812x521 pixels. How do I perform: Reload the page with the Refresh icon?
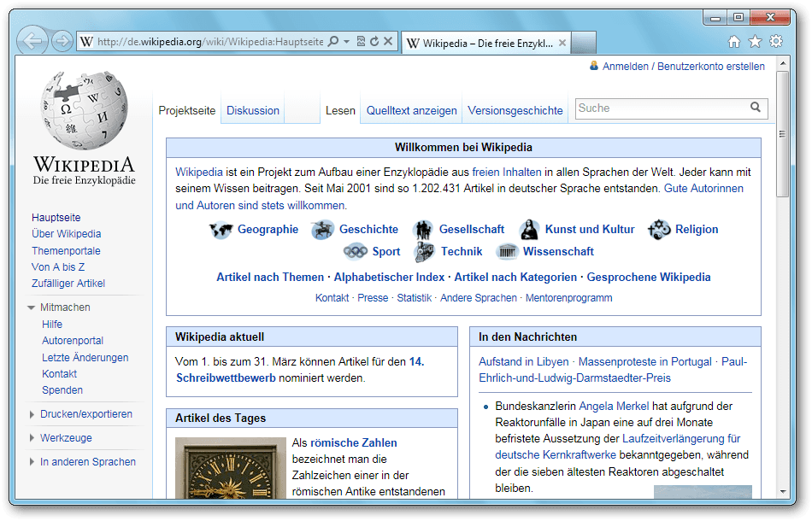(x=374, y=41)
